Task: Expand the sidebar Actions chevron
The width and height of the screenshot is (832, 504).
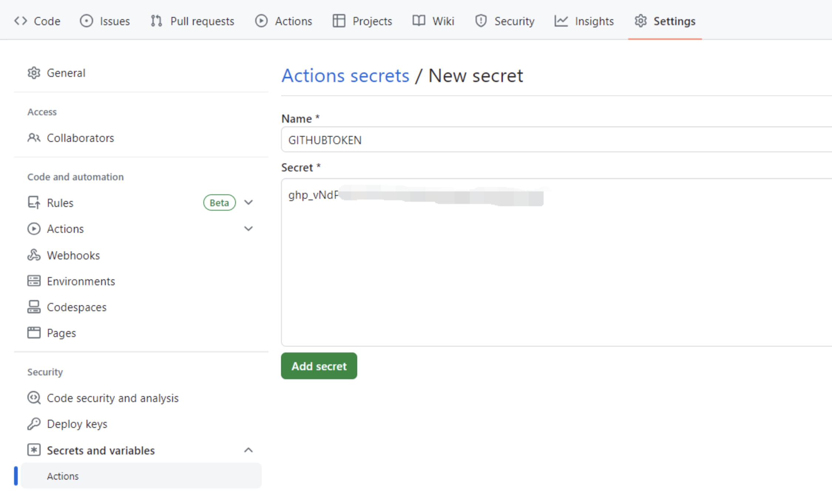Action: [x=248, y=229]
